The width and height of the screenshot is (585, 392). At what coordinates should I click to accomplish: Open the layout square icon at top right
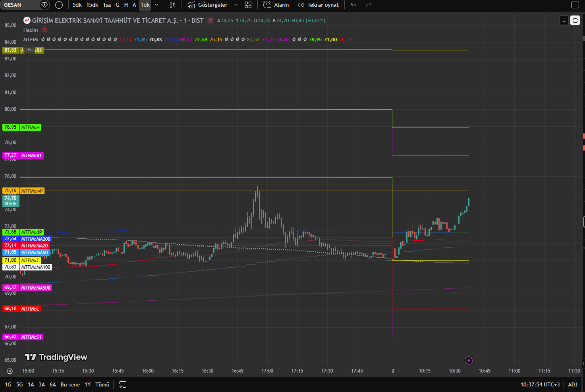pos(575,5)
